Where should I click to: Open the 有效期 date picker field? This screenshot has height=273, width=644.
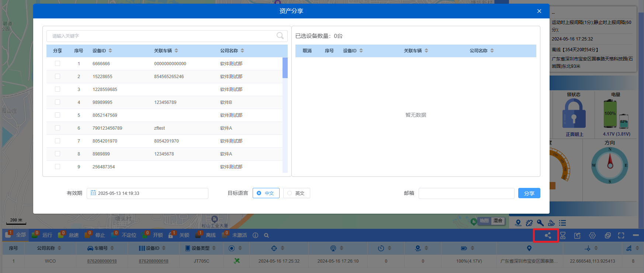148,193
